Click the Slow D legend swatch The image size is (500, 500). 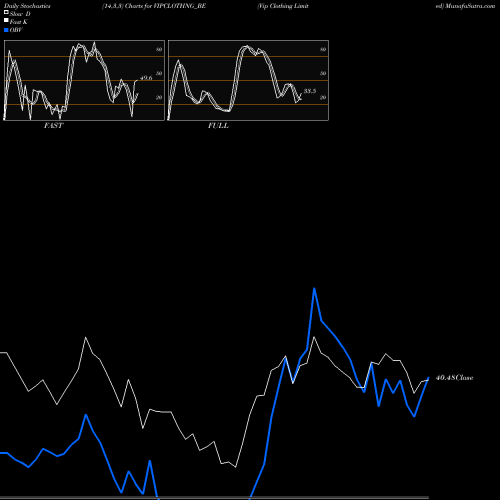coord(6,12)
